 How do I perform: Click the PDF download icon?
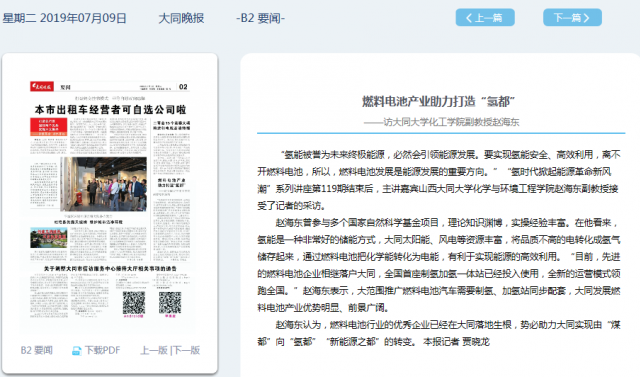pos(76,350)
